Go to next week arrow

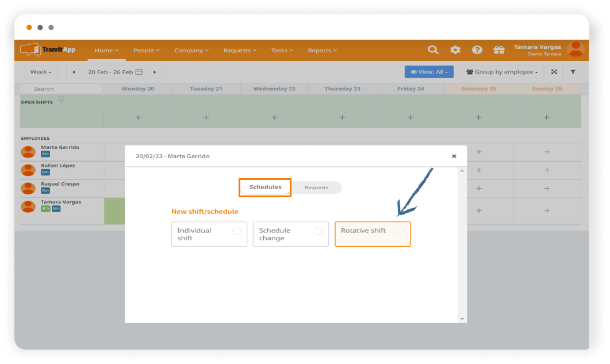click(155, 72)
